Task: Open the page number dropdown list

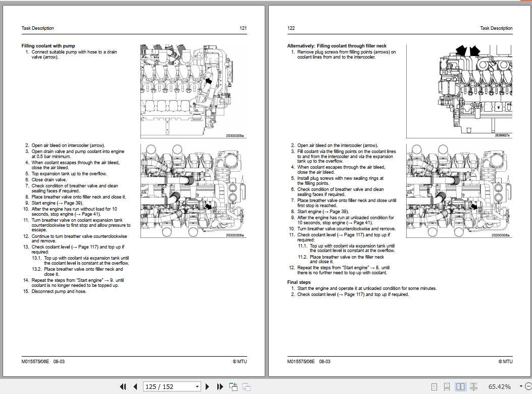Action: [197, 386]
